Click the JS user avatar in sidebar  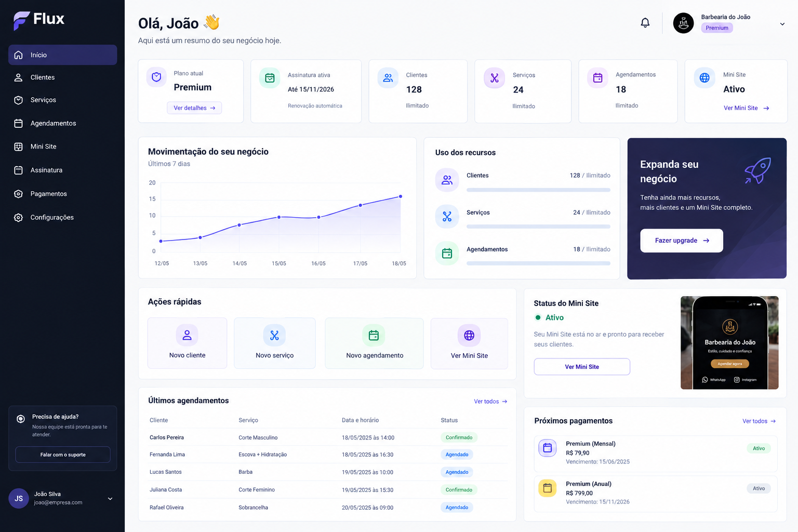(x=19, y=498)
